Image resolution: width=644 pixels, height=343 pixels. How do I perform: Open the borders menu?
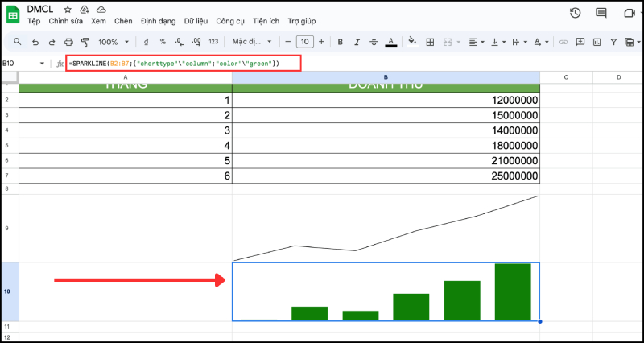click(x=430, y=42)
